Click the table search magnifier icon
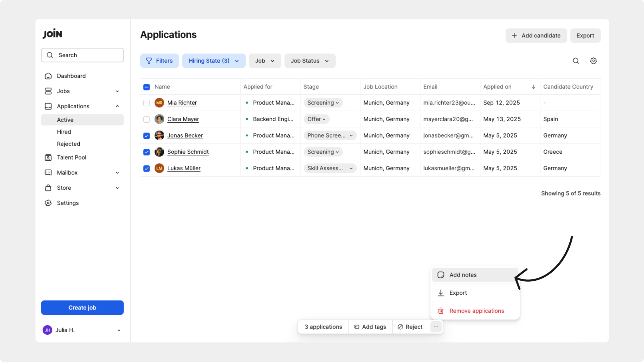 point(576,61)
